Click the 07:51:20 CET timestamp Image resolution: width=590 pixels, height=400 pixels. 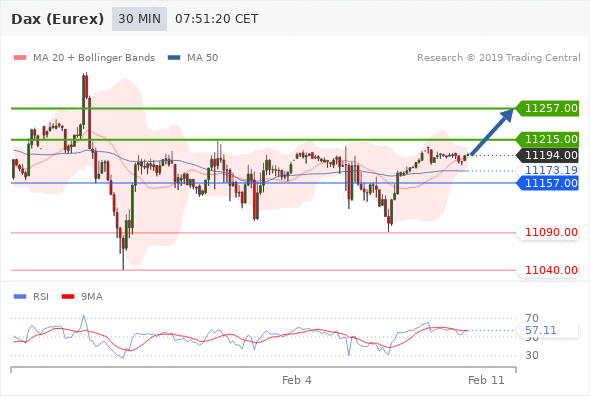tap(217, 19)
